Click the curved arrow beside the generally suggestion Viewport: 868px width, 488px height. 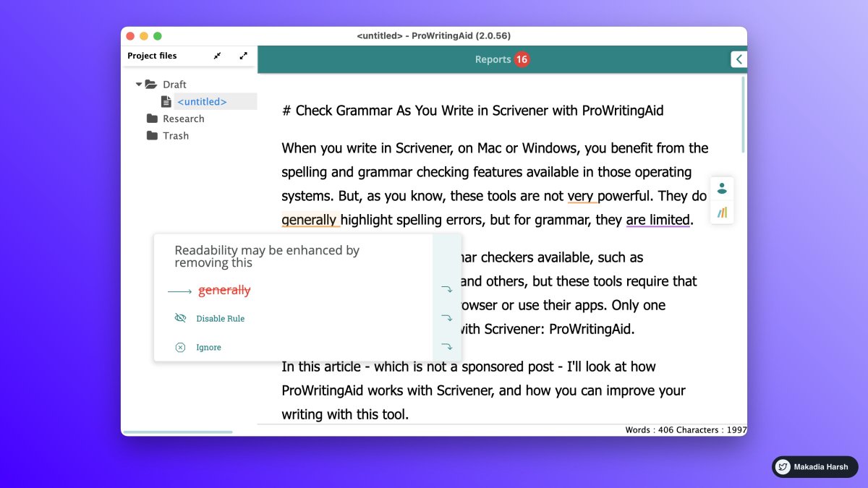(447, 289)
